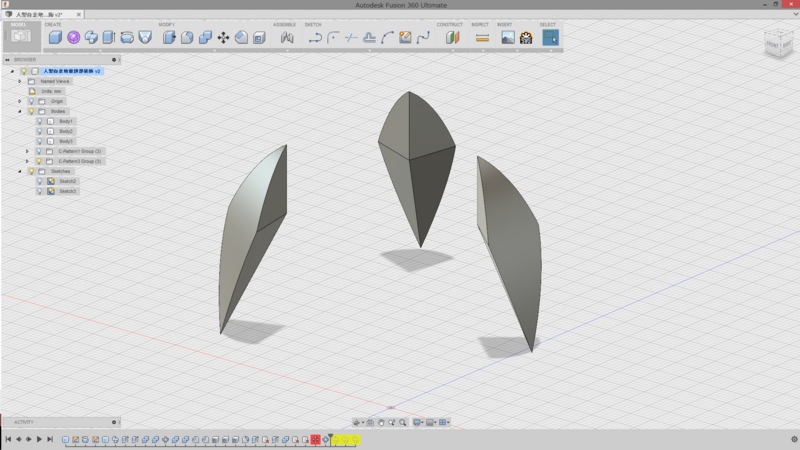Open the Assemble joint tool
Screen dimensions: 800x450
(287, 37)
